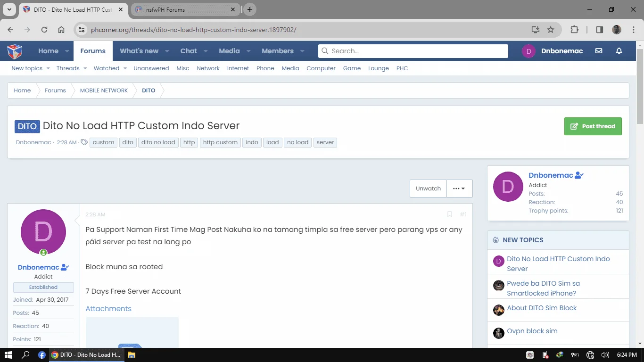Click the green Post thread button
Screen dimensions: 644x362
coord(593,126)
